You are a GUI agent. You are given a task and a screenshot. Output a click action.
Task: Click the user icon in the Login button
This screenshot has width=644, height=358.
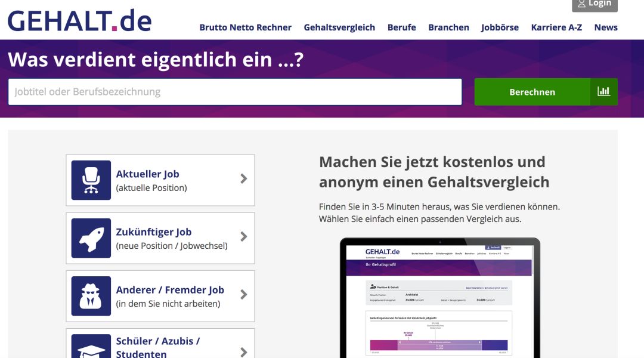click(581, 4)
